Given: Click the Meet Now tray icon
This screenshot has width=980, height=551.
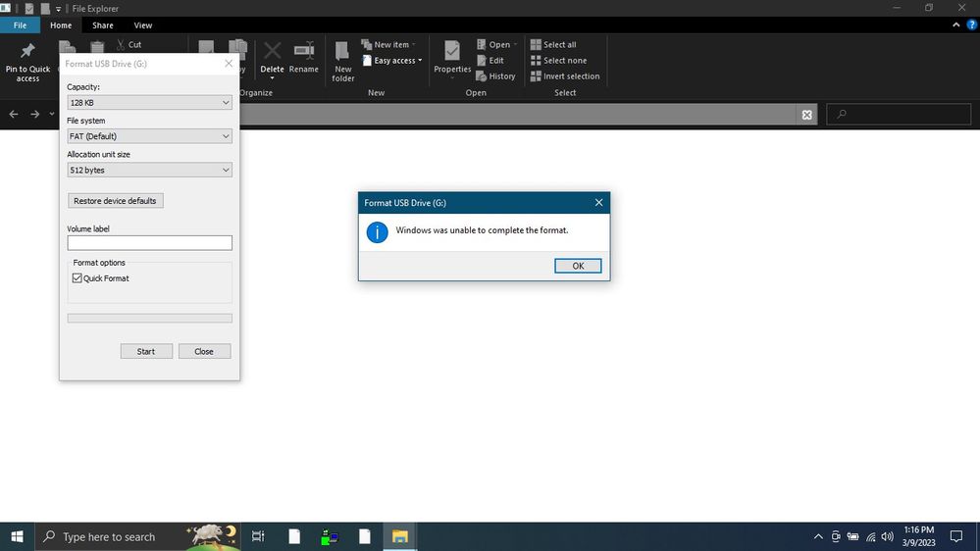Looking at the screenshot, I should pyautogui.click(x=836, y=536).
